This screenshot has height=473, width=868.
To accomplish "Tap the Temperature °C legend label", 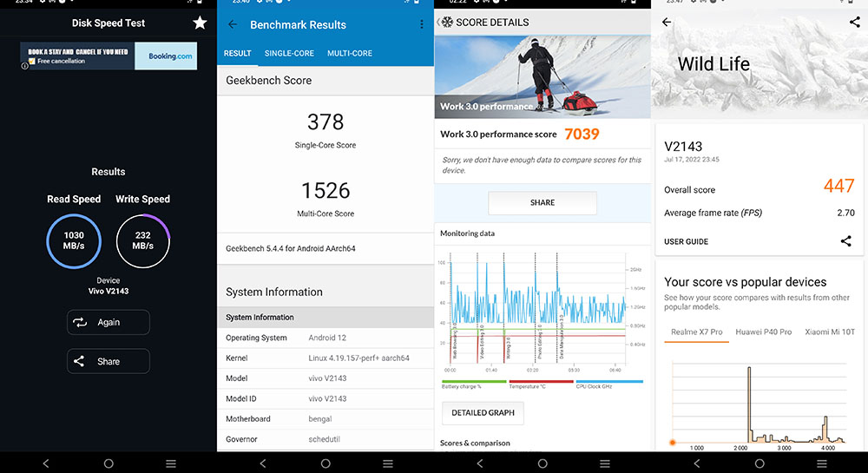I will tap(527, 386).
